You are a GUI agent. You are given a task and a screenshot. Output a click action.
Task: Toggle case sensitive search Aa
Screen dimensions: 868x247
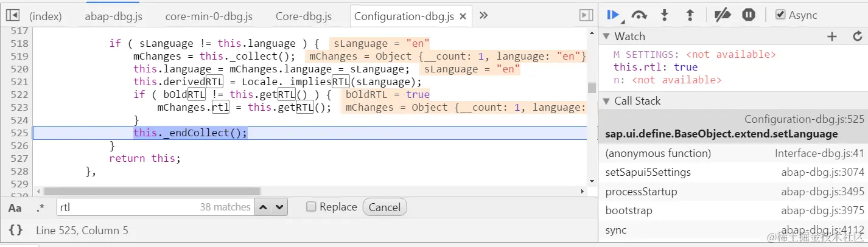click(x=15, y=207)
